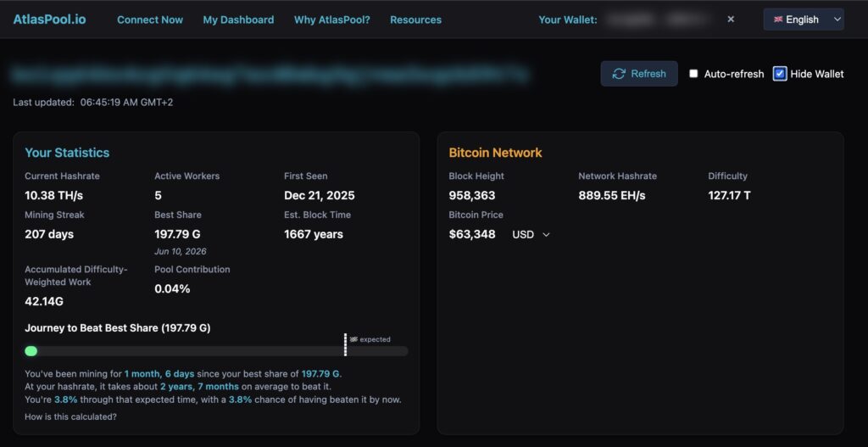Click the $63,348 Bitcoin price
868x447 pixels.
click(472, 234)
